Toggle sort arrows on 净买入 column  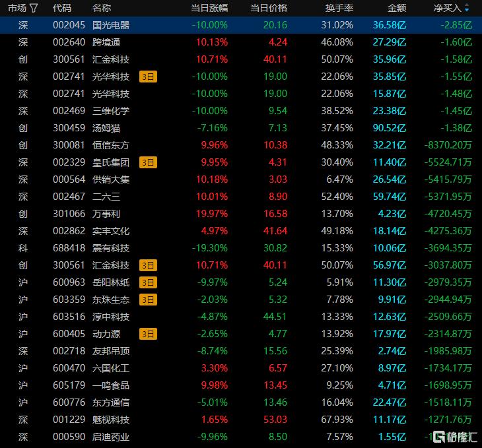tap(467, 8)
